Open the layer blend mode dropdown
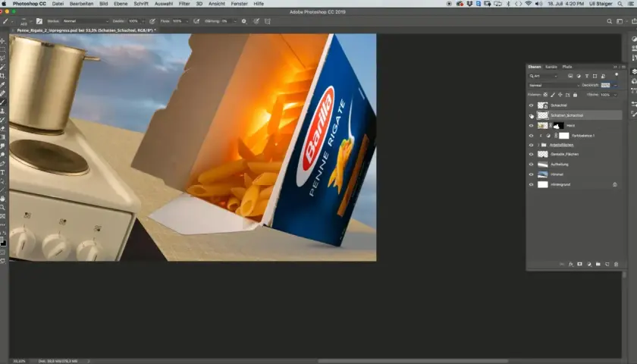This screenshot has height=364, width=637. pos(554,85)
